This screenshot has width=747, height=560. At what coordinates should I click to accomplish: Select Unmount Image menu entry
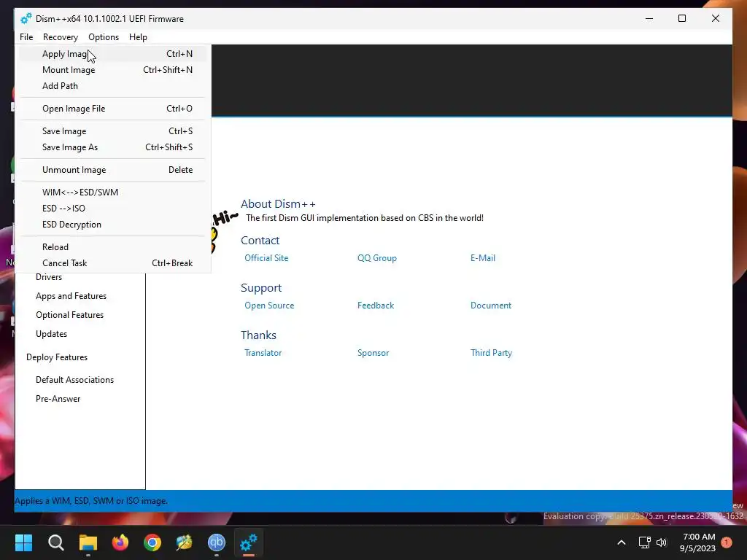click(113, 169)
